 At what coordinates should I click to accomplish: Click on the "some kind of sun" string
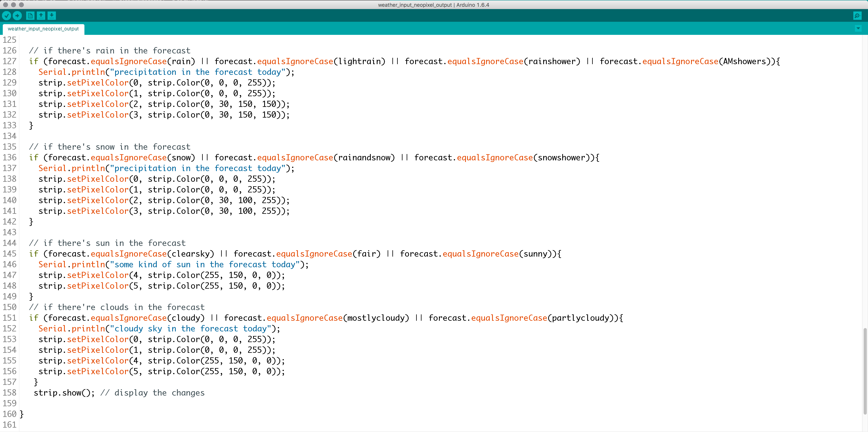(x=205, y=264)
